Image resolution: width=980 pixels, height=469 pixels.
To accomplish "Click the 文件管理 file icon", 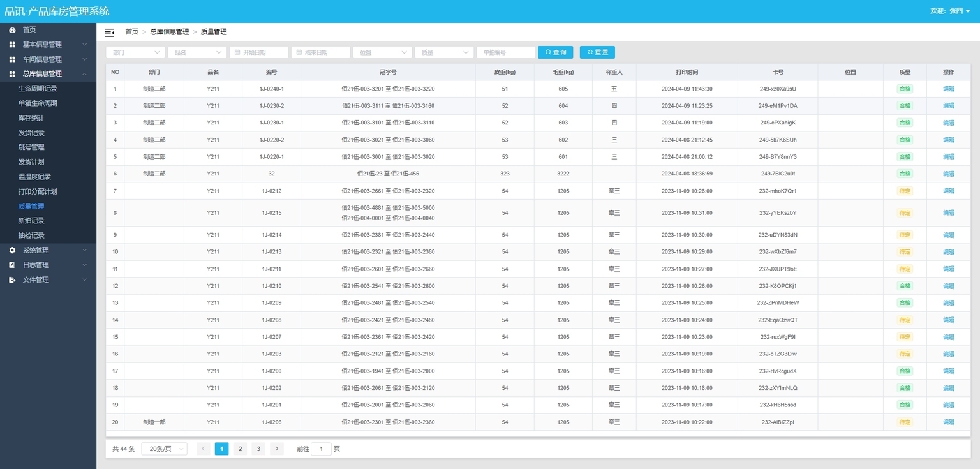I will (12, 279).
